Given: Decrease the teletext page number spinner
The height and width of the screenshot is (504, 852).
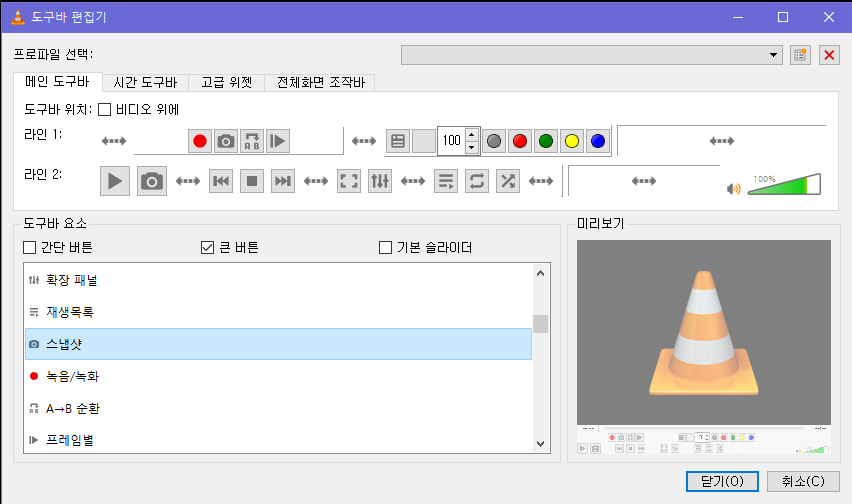Looking at the screenshot, I should pyautogui.click(x=472, y=147).
